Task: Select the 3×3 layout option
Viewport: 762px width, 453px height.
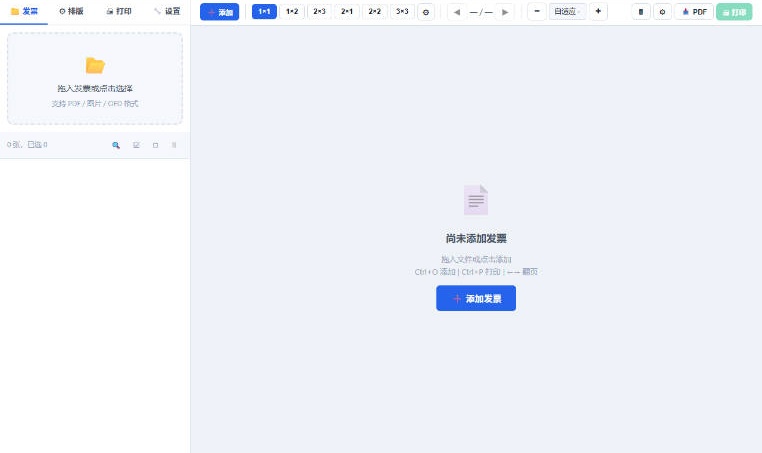Action: pos(402,12)
